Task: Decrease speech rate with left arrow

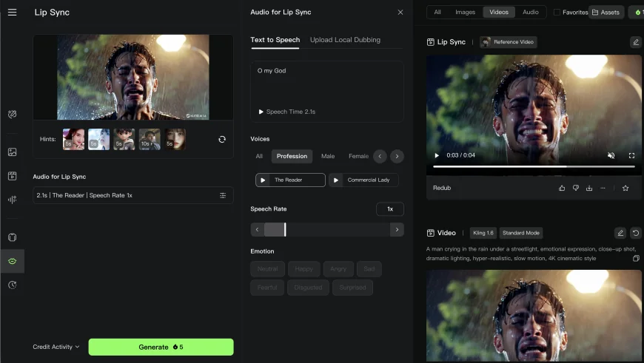Action: 258,230
